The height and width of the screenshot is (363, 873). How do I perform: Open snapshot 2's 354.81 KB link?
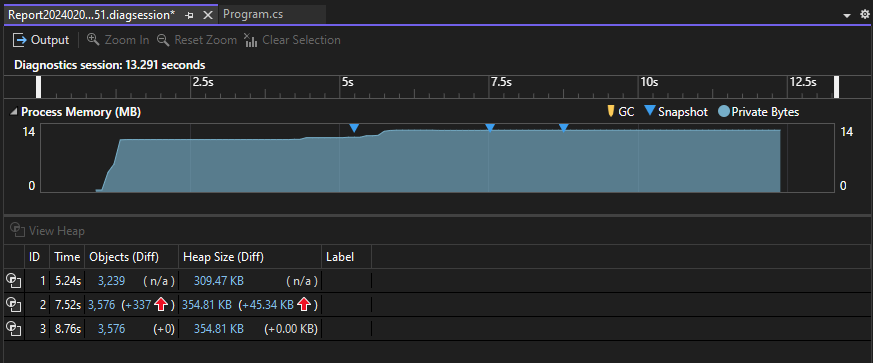[x=207, y=305]
